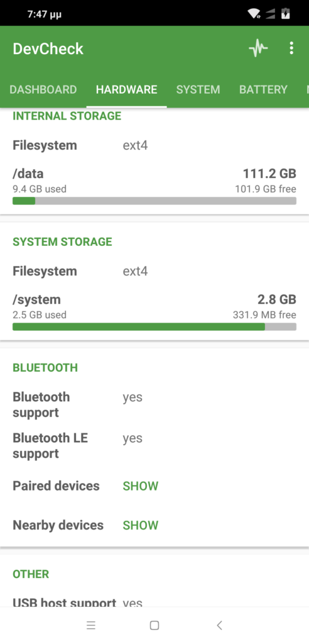The image size is (309, 644).
Task: Open recent apps with the three-line icon
Action: pos(91,625)
